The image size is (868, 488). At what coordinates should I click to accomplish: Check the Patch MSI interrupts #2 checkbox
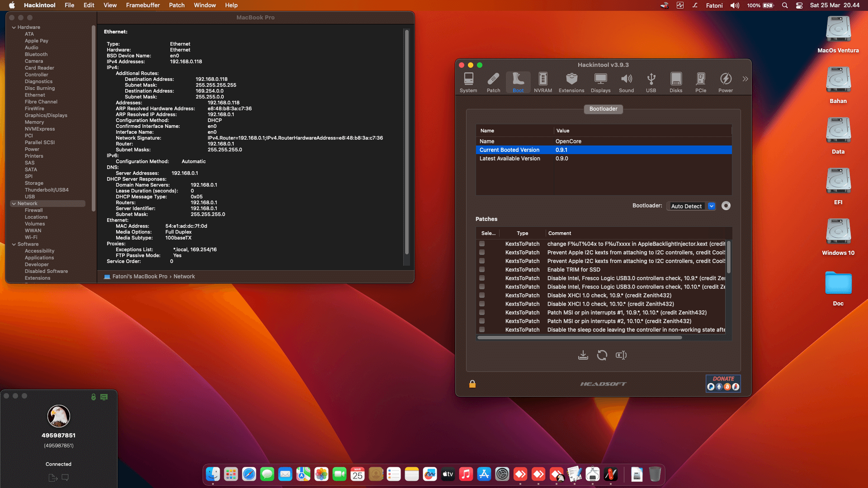coord(482,321)
